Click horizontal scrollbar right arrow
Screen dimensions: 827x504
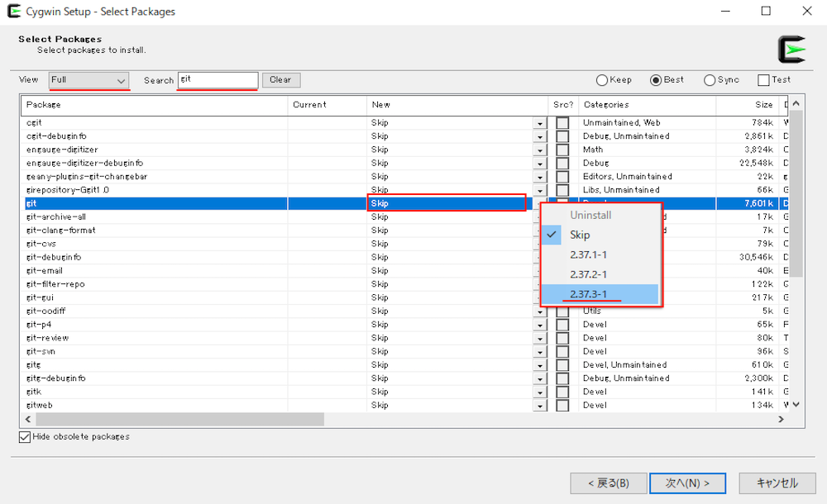782,419
